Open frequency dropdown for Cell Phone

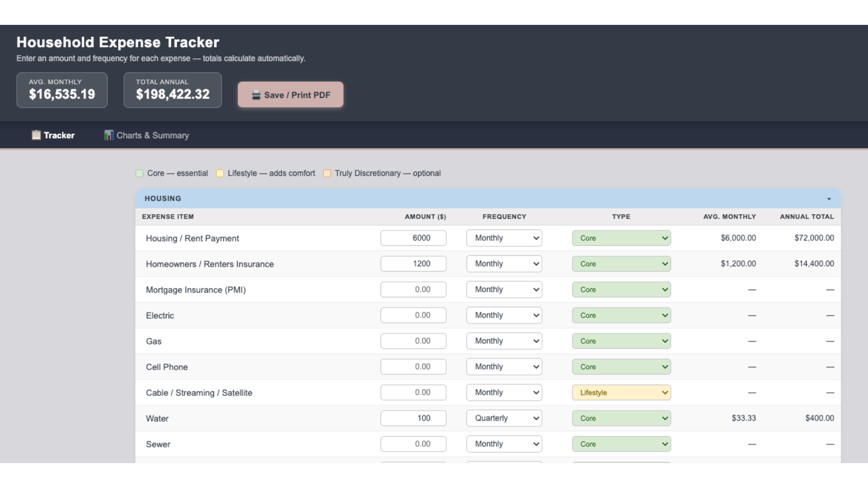coord(504,367)
